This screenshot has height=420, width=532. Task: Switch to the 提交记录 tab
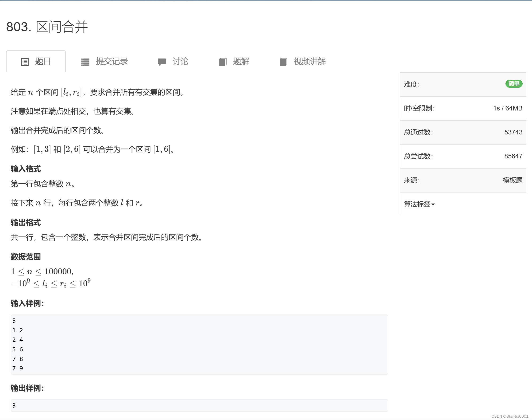[x=112, y=62]
